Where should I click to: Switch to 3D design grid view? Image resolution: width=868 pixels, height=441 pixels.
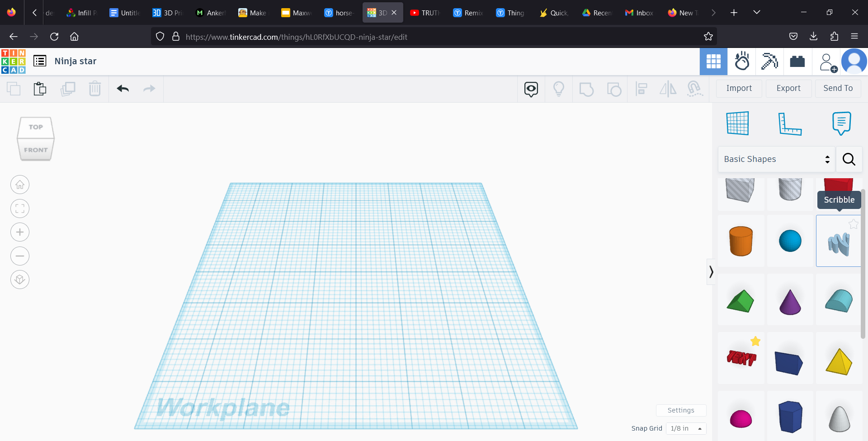pyautogui.click(x=713, y=62)
